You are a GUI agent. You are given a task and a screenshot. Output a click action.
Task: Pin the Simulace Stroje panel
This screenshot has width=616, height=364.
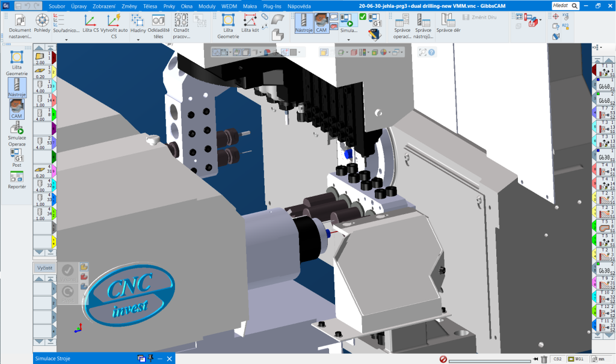pyautogui.click(x=150, y=359)
